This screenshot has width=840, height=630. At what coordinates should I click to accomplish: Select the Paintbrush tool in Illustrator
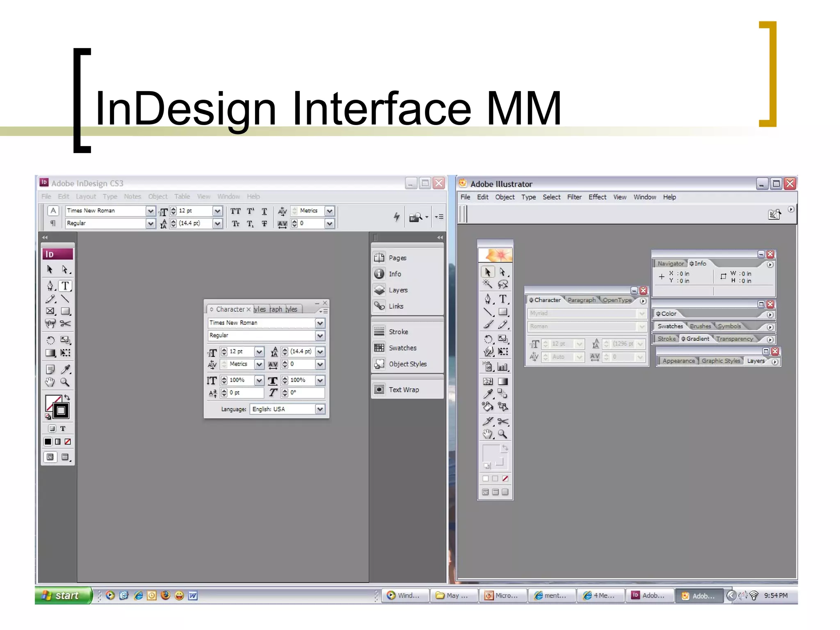click(x=487, y=325)
